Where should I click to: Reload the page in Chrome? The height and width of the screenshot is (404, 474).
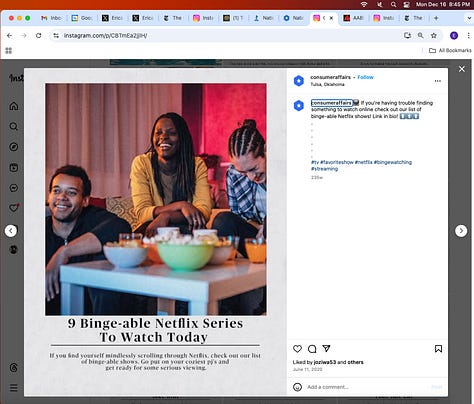(38, 35)
